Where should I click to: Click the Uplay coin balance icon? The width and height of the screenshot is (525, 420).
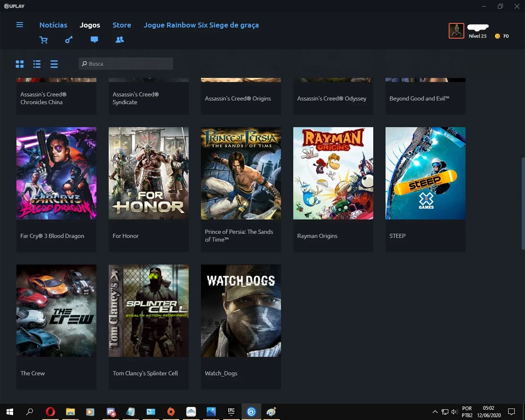pyautogui.click(x=498, y=36)
